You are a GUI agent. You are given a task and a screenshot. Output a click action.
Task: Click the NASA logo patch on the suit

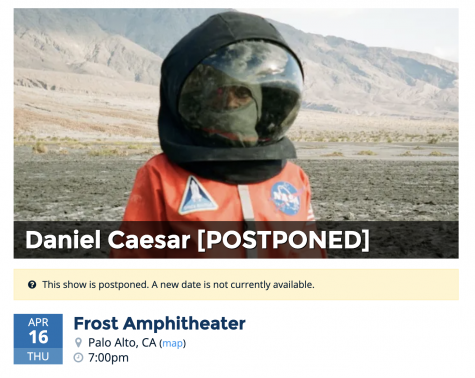click(285, 198)
